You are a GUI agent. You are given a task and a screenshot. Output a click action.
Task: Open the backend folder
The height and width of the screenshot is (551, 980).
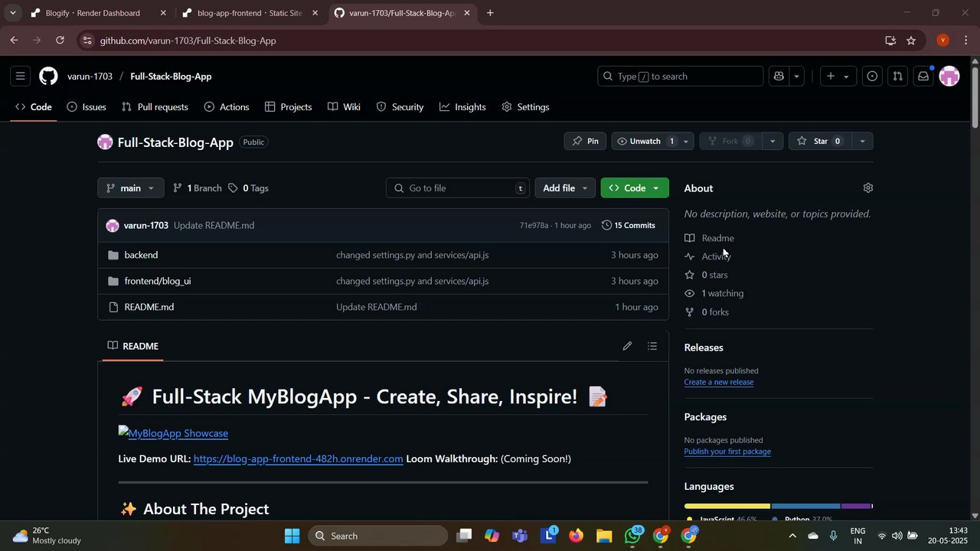point(141,255)
